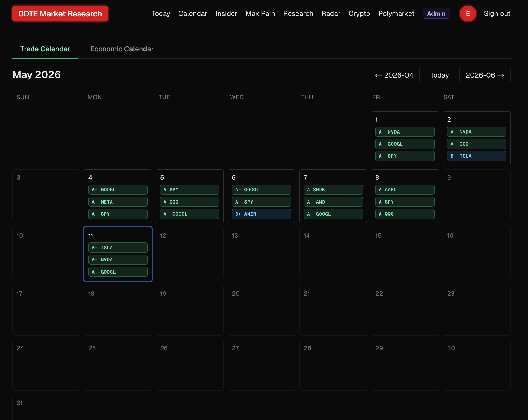Select the day 22 cell
Image resolution: width=528 pixels, height=420 pixels.
pyautogui.click(x=405, y=310)
